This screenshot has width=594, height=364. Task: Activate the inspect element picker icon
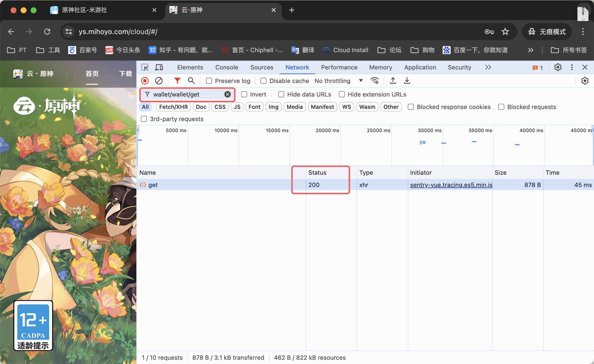(x=145, y=67)
